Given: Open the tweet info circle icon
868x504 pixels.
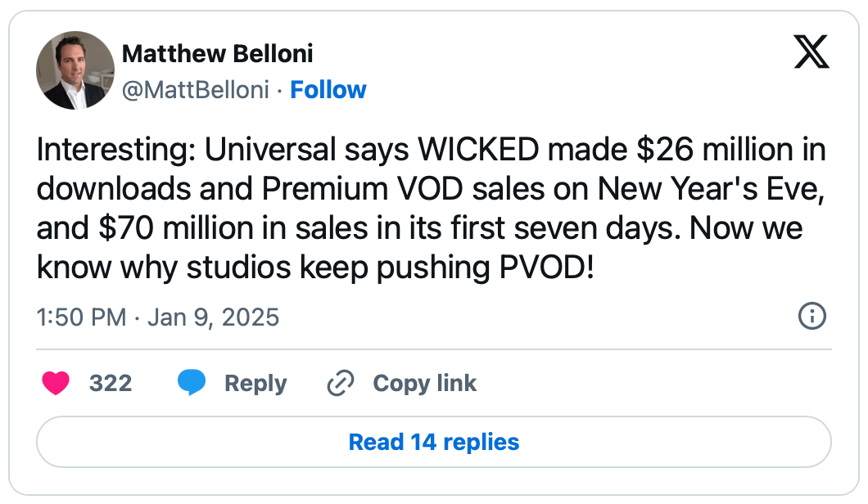Looking at the screenshot, I should point(811,317).
